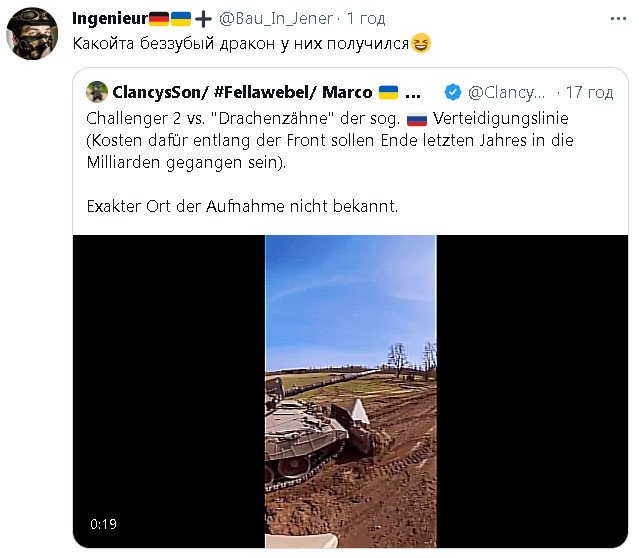Play the tank video thumbnail
The height and width of the screenshot is (558, 639).
click(x=350, y=390)
